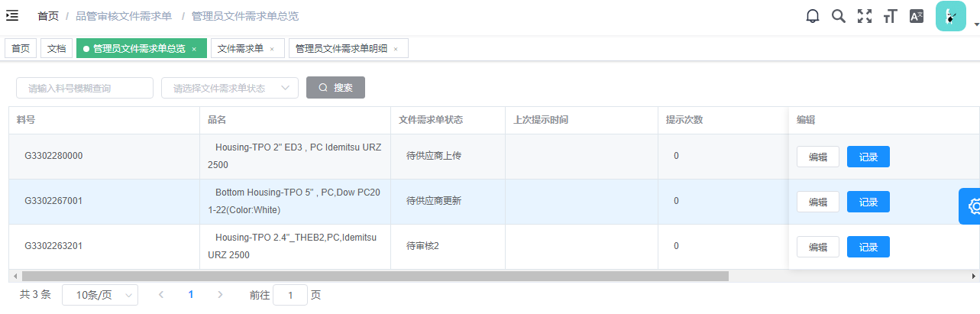Close the 文件需求单 tab

pyautogui.click(x=272, y=49)
